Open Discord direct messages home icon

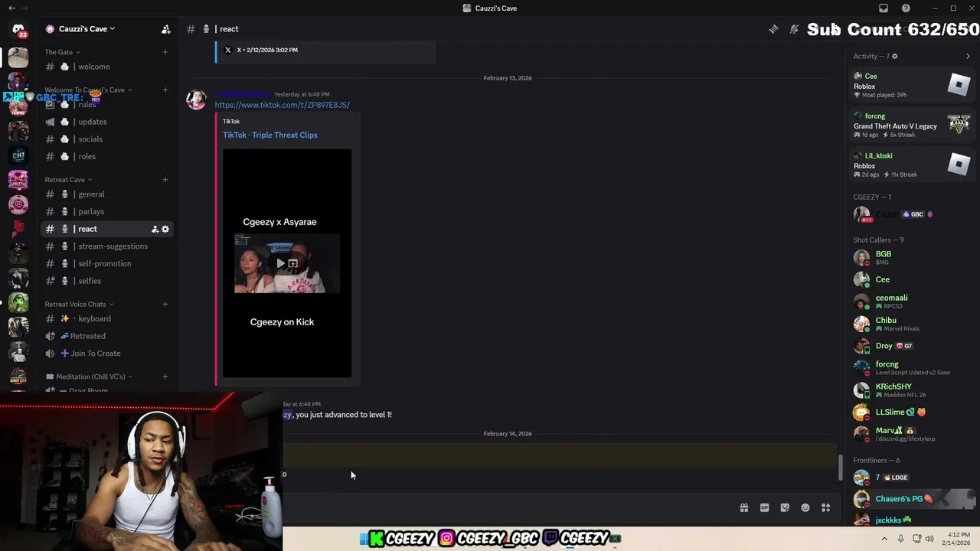[x=18, y=29]
